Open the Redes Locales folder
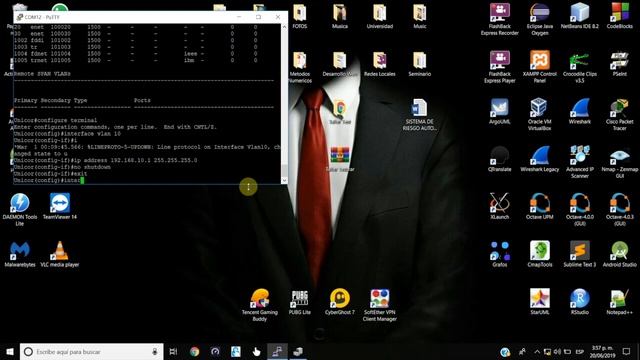This screenshot has width=640, height=360. click(380, 64)
